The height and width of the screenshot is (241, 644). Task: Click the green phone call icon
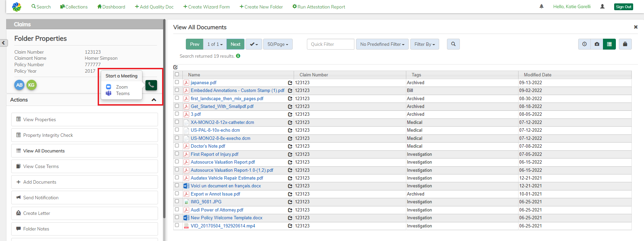point(151,85)
